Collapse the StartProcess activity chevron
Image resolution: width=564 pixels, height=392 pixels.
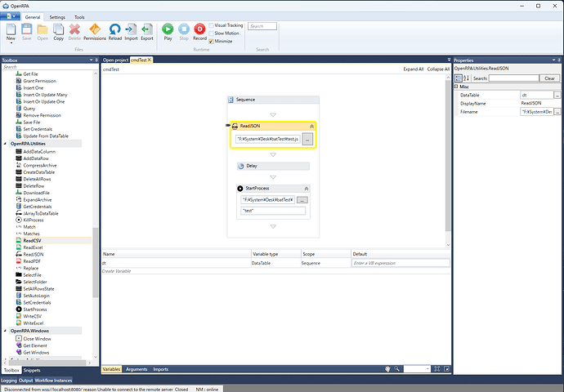(x=306, y=189)
